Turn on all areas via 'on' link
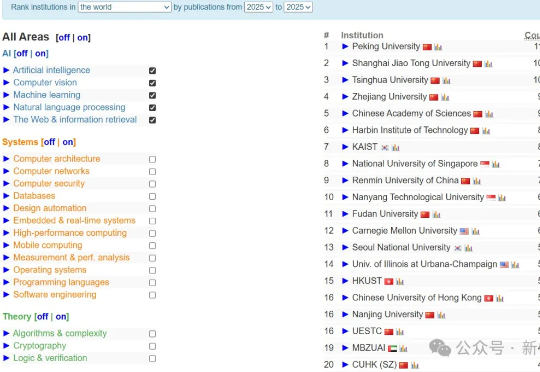This screenshot has height=372, width=540. (82, 38)
